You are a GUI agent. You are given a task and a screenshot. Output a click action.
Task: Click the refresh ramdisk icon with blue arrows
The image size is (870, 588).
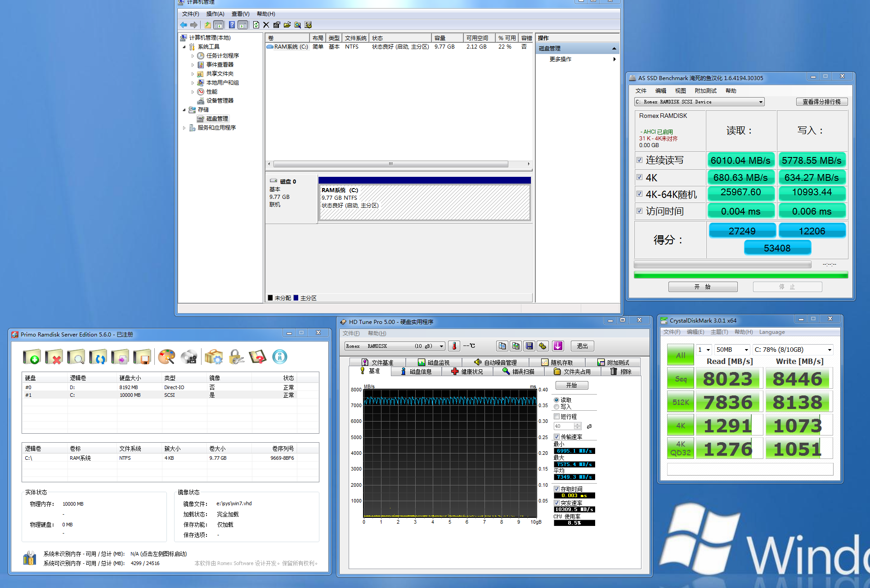click(x=98, y=357)
